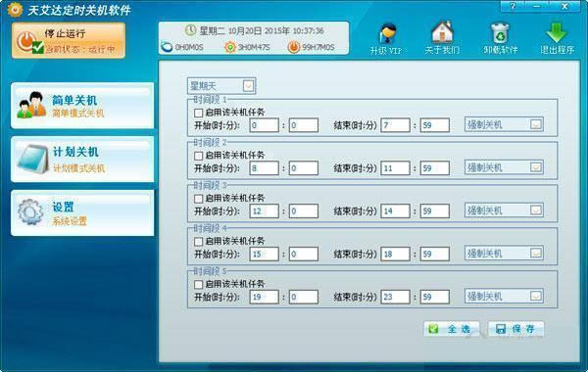
Task: Click end hour field showing 18
Action: click(x=395, y=254)
